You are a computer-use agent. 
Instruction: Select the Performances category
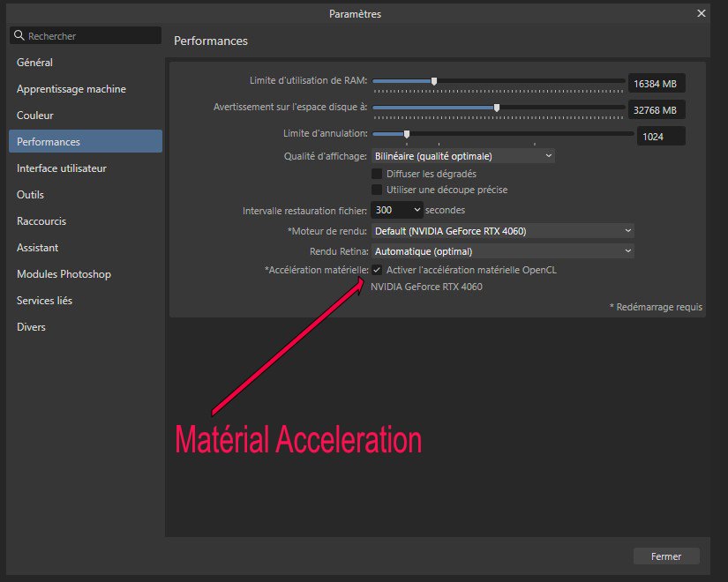click(86, 141)
